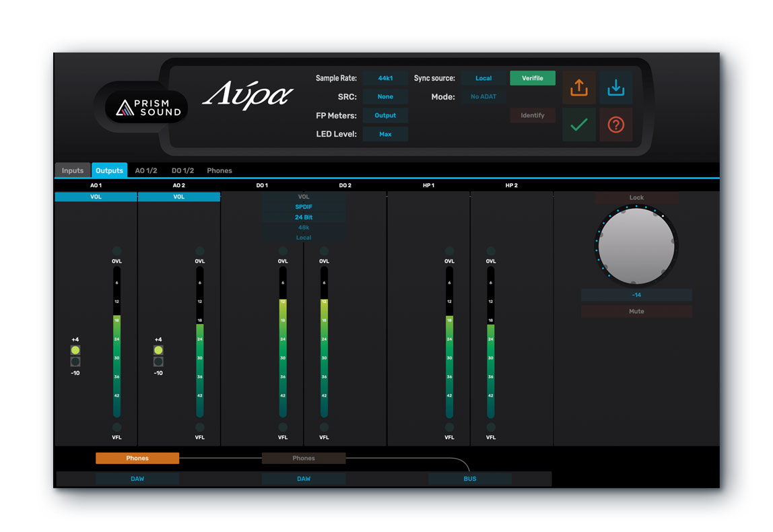Viewport: 773px width, 532px height.
Task: Mute the master volume output
Action: 636,311
